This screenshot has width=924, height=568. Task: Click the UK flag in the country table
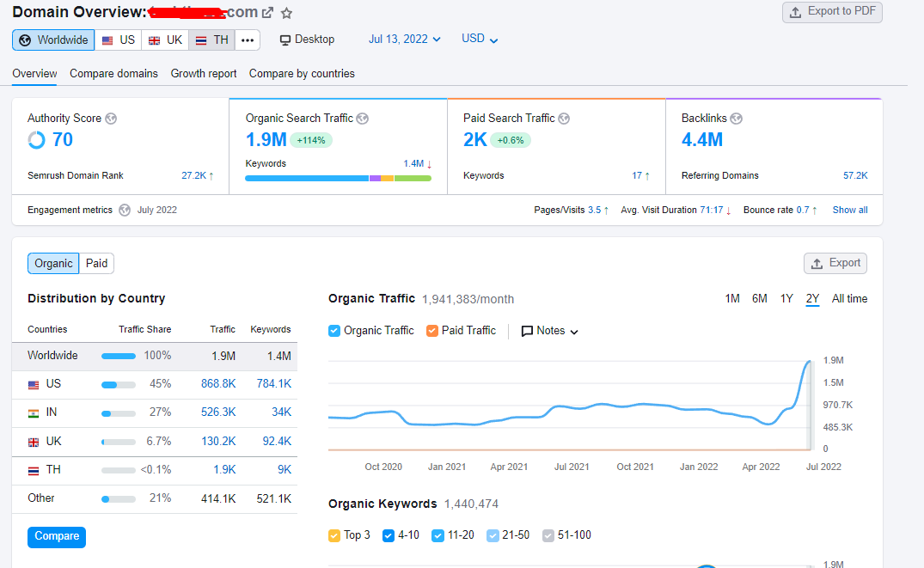click(x=34, y=442)
